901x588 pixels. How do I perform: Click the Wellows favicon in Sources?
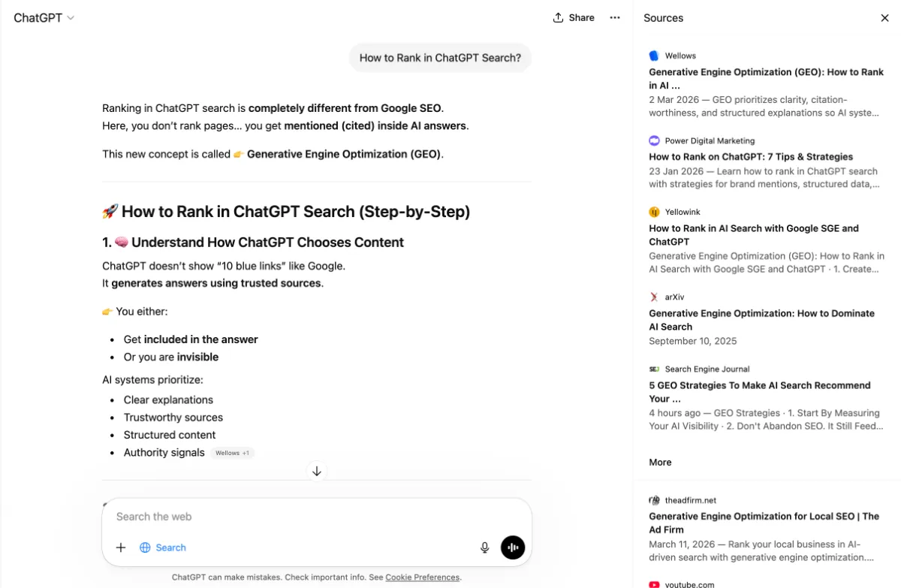pos(652,55)
